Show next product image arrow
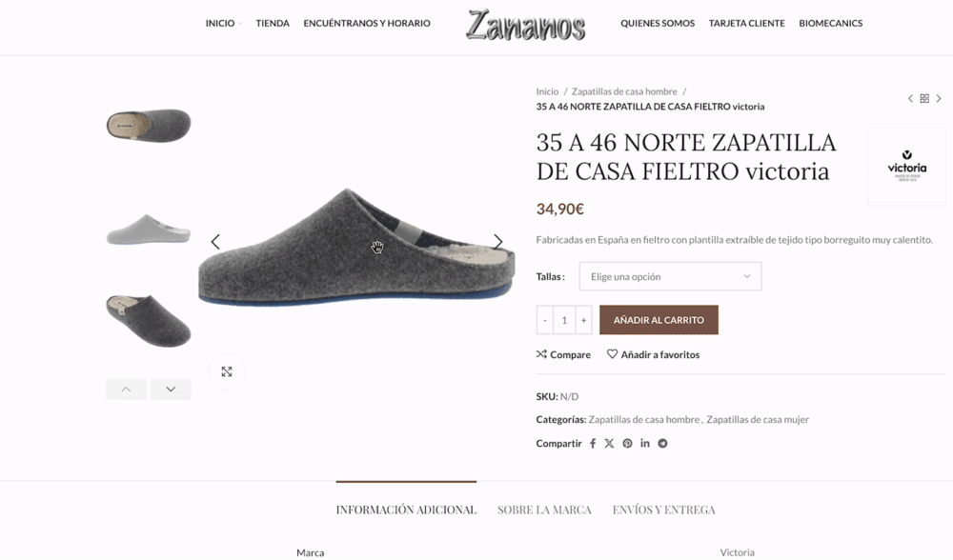This screenshot has height=560, width=953. click(498, 242)
